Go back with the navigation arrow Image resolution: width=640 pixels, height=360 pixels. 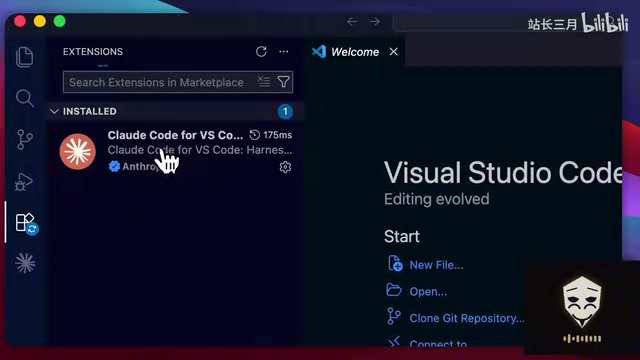tap(352, 21)
